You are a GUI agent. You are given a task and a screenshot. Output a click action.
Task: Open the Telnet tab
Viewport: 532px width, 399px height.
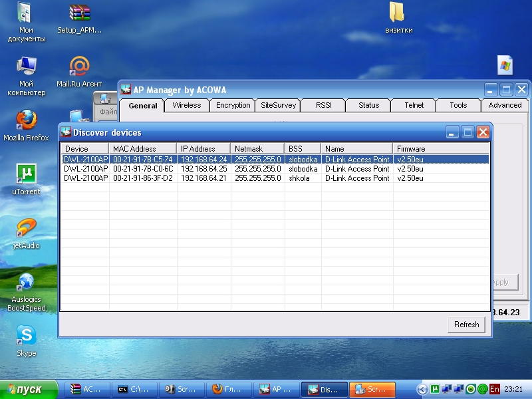pos(414,105)
